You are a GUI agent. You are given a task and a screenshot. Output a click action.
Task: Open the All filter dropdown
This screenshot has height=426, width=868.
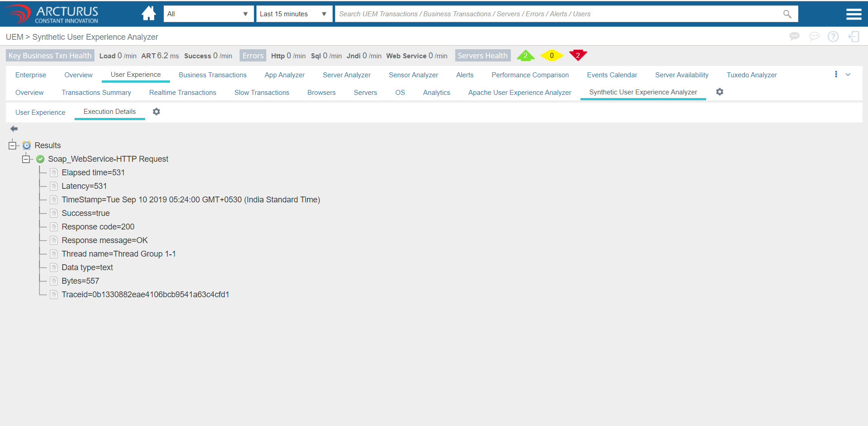click(208, 14)
